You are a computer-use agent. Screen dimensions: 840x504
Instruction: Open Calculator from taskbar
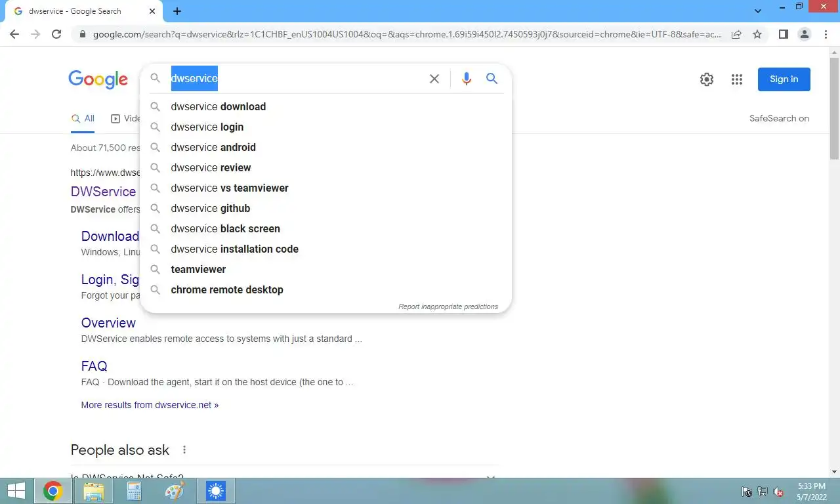[134, 491]
